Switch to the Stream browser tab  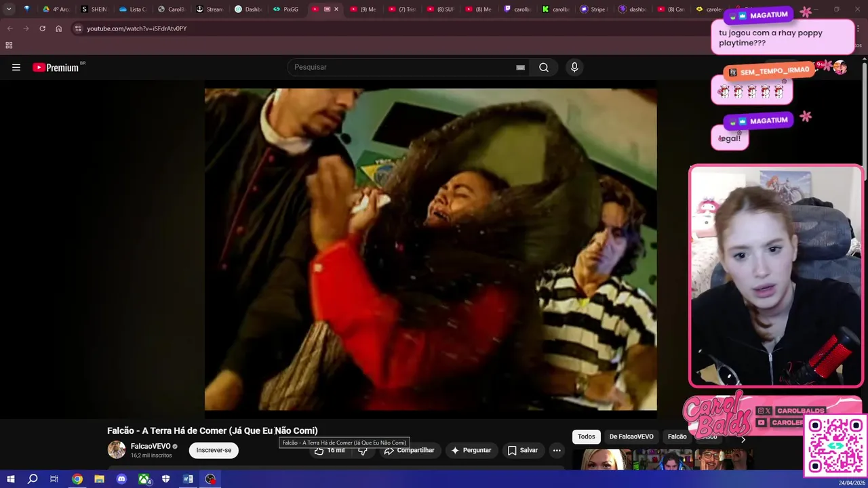pyautogui.click(x=210, y=9)
